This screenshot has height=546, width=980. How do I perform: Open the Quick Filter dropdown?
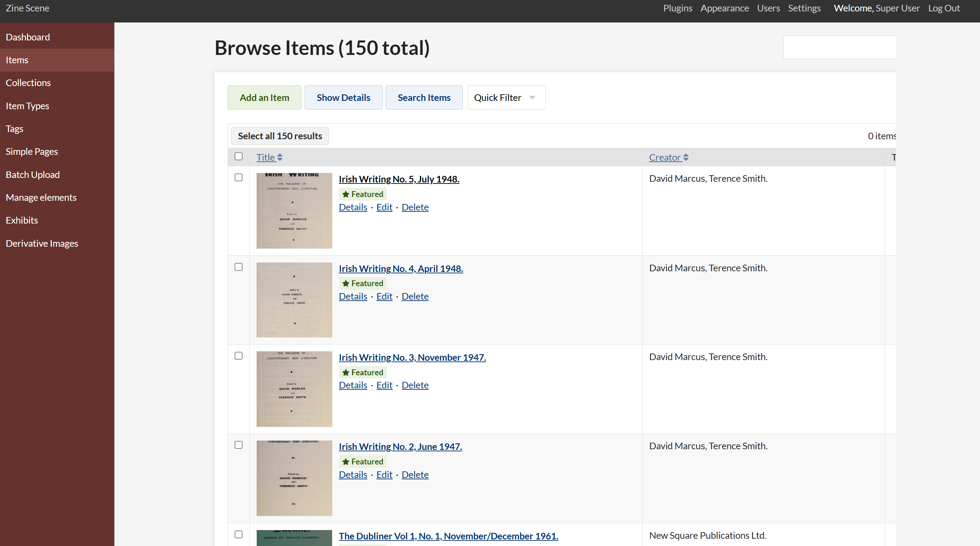point(506,98)
